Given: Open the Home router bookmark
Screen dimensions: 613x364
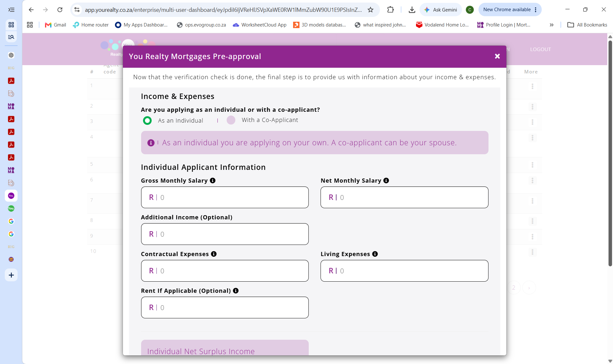Looking at the screenshot, I should [91, 25].
